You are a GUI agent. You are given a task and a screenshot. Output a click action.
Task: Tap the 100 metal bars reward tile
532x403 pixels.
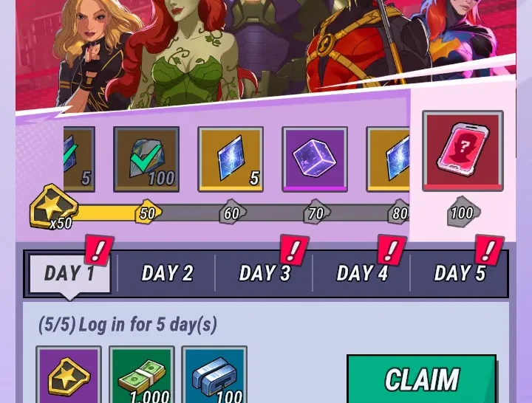(214, 374)
